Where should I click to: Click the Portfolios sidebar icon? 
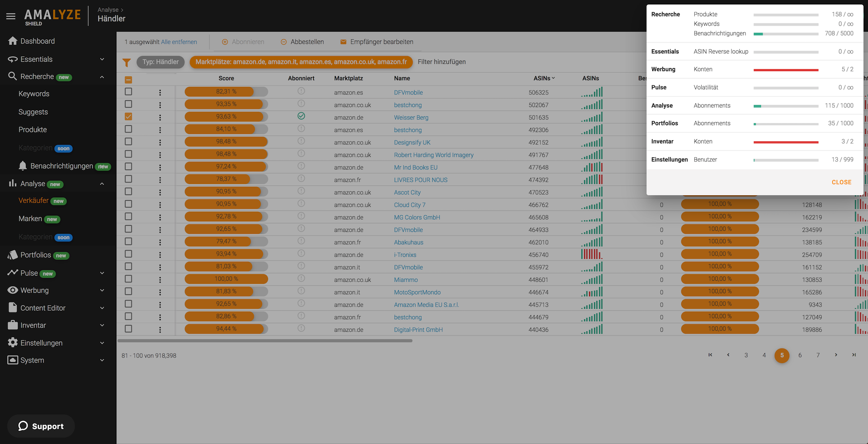[13, 255]
